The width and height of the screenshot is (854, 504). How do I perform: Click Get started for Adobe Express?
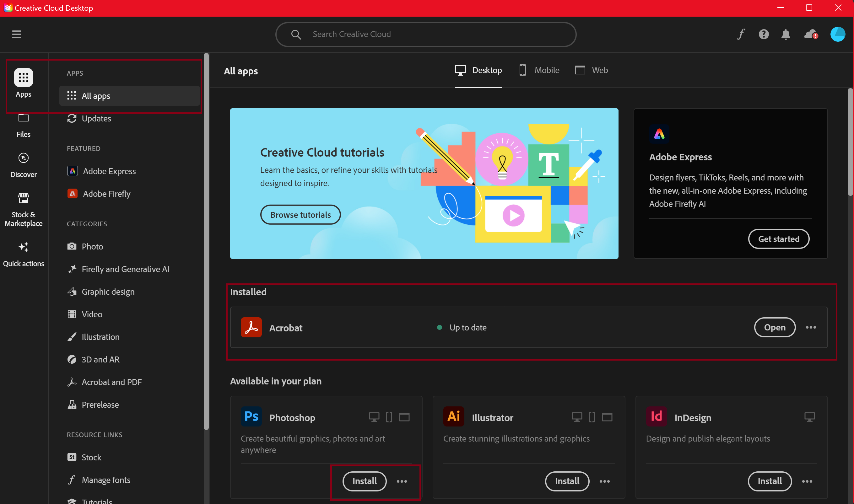point(779,239)
